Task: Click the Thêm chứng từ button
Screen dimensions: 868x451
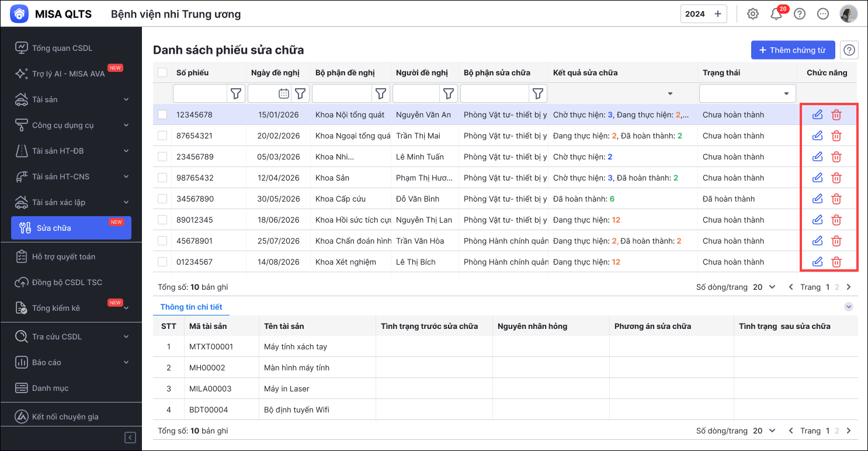Action: [x=792, y=50]
